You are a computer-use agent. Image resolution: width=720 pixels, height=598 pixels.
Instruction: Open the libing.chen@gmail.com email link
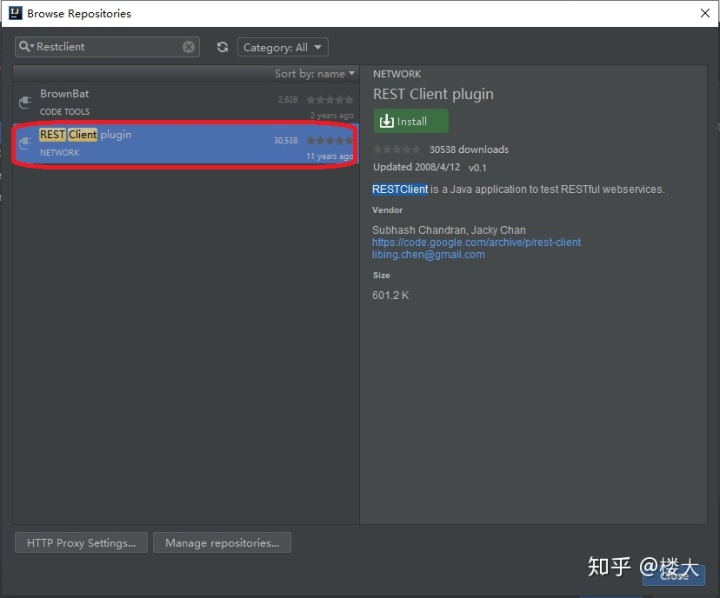[428, 254]
